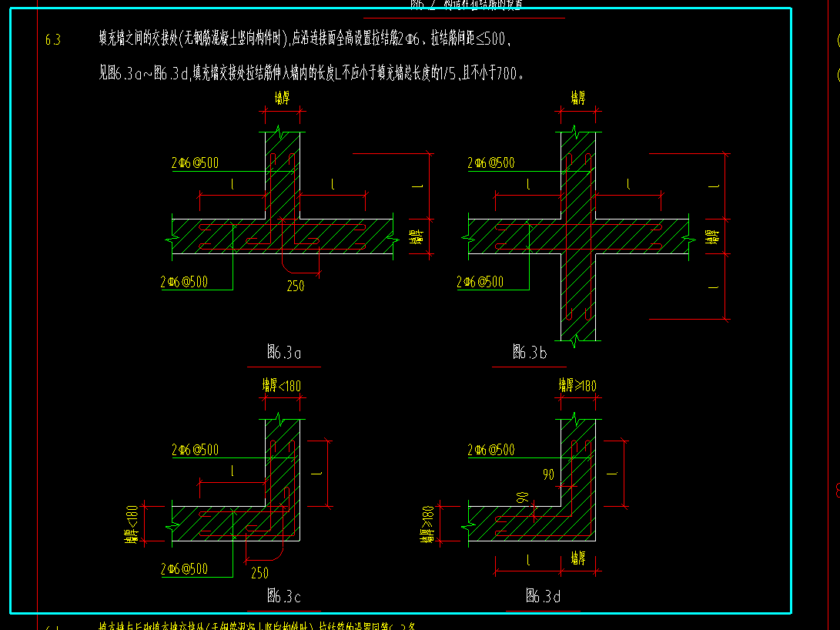
Task: Select the vertical 90 dimension in figure 6.3d
Action: click(x=523, y=498)
